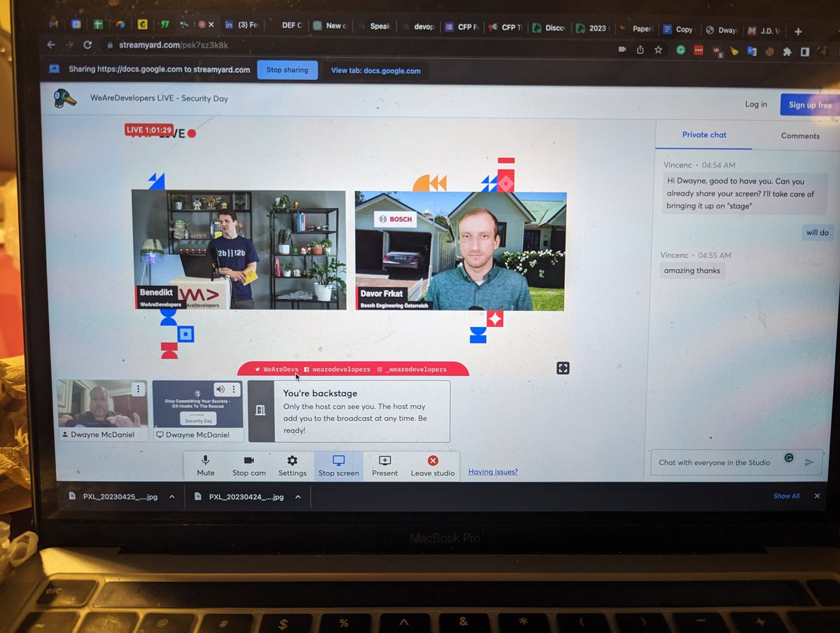Switch to the Private chat tab
Viewport: 840px width, 633px height.
click(x=704, y=134)
